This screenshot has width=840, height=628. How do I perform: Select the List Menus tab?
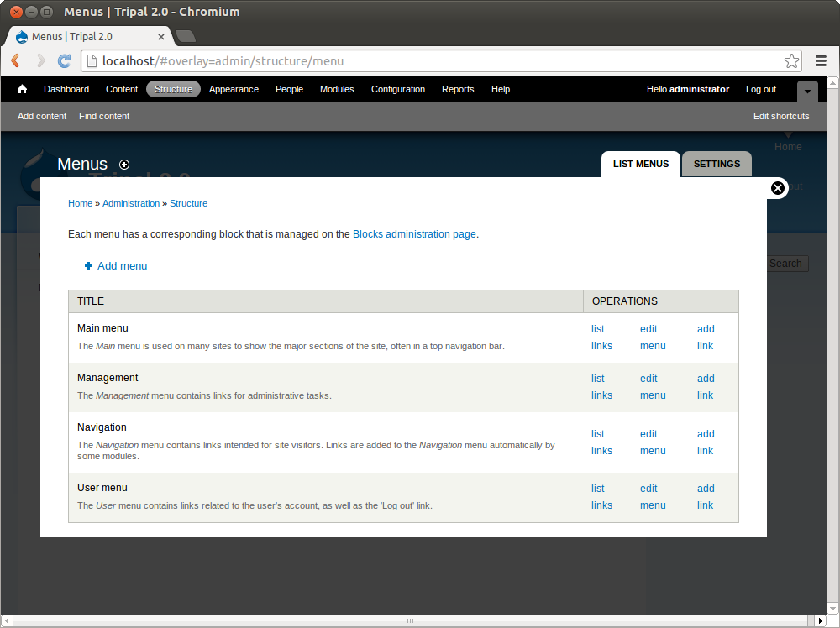(641, 164)
